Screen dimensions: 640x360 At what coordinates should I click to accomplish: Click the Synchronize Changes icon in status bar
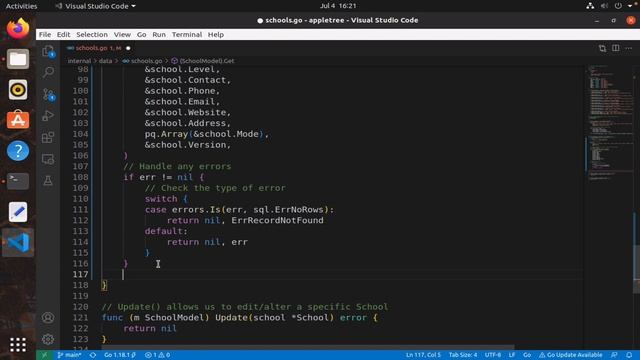click(x=93, y=355)
